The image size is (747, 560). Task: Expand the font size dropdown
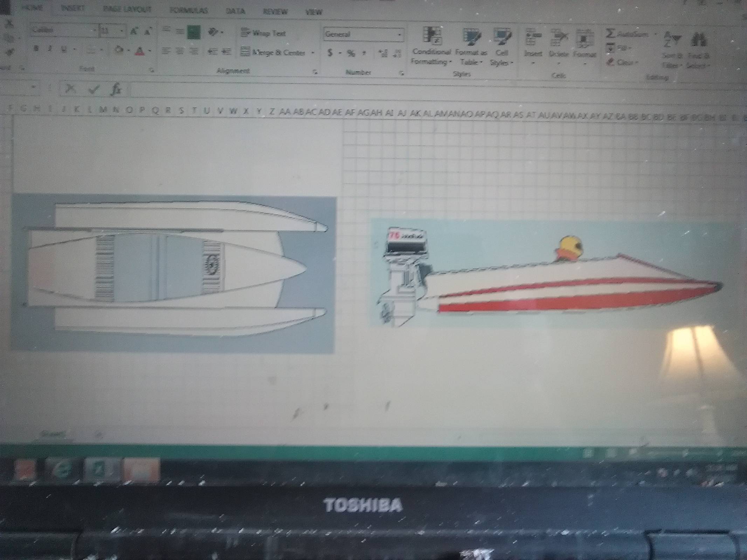point(122,31)
